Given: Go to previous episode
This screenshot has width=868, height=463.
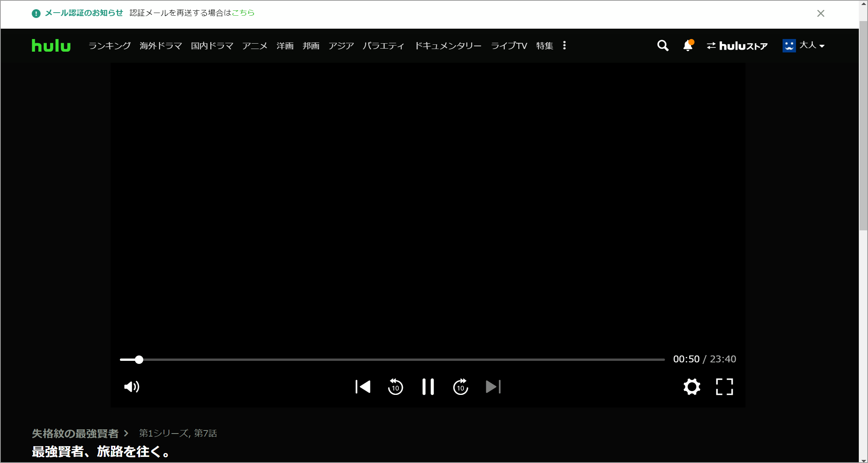Looking at the screenshot, I should (x=363, y=387).
